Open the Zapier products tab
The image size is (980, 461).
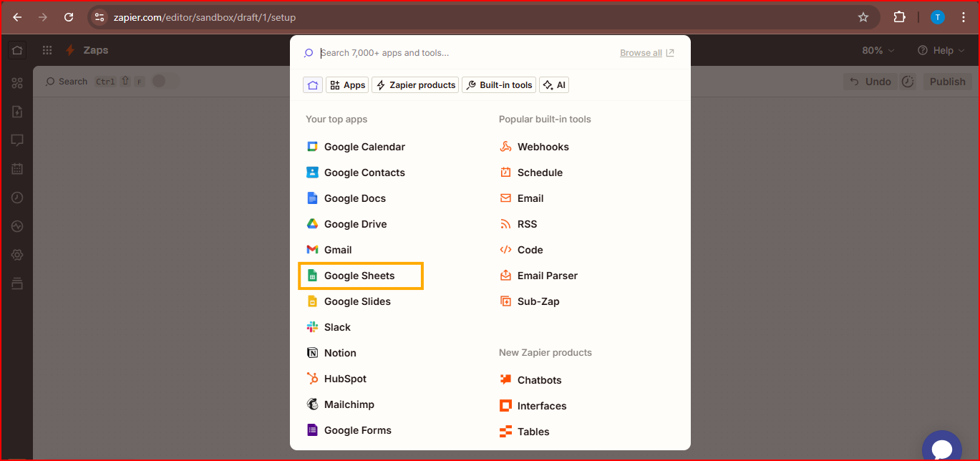(x=415, y=85)
